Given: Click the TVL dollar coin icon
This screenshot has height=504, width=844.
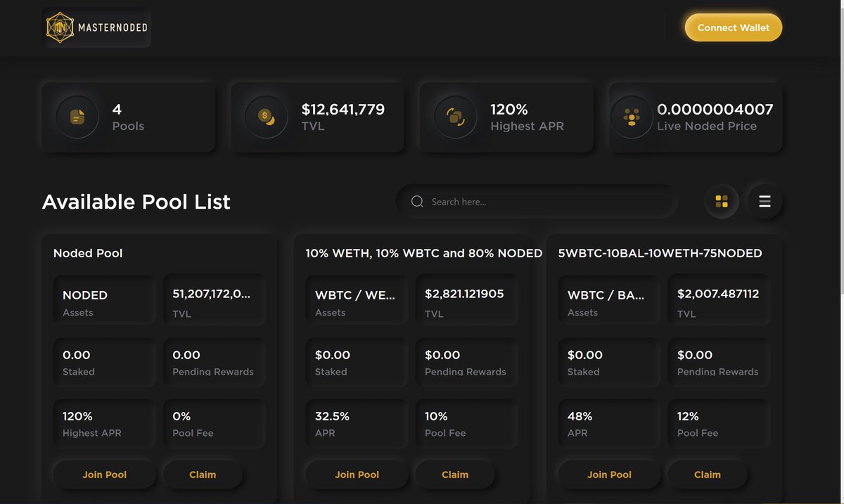Looking at the screenshot, I should 266,117.
